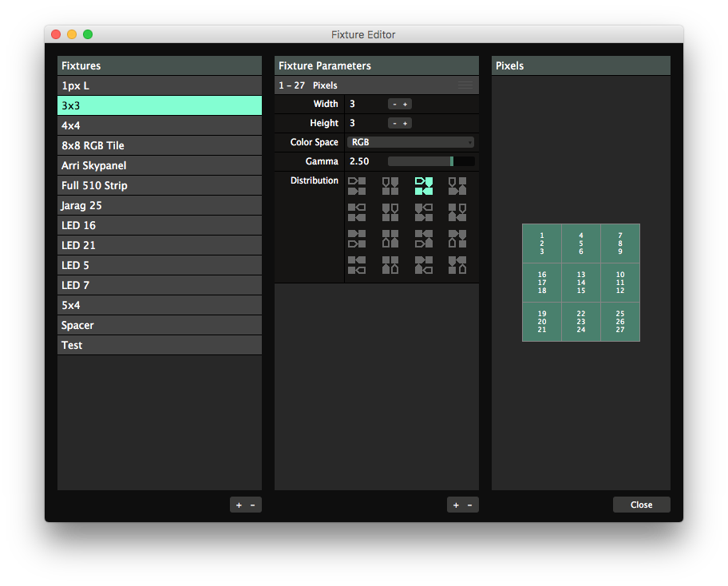Image resolution: width=728 pixels, height=586 pixels.
Task: Increase Width with the plus stepper
Action: coord(406,104)
